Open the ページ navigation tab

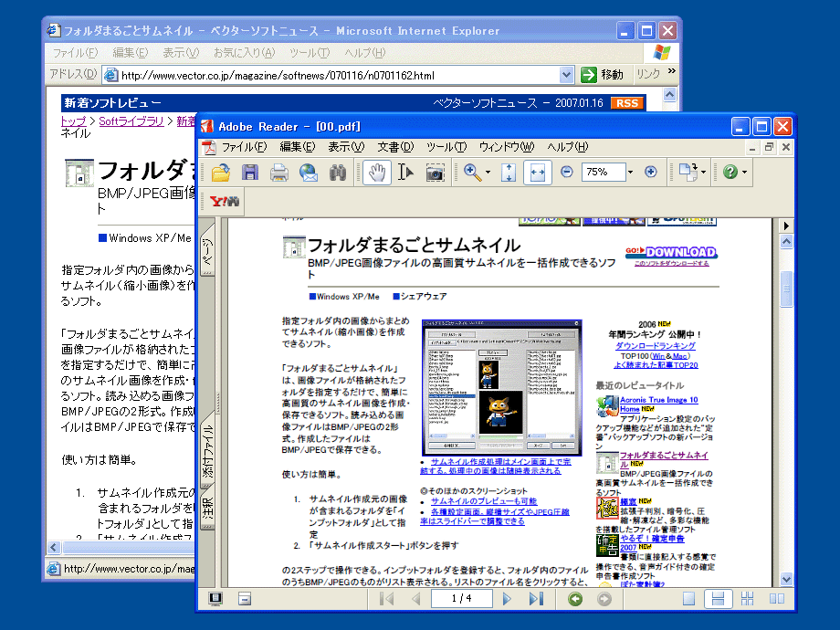(x=207, y=250)
